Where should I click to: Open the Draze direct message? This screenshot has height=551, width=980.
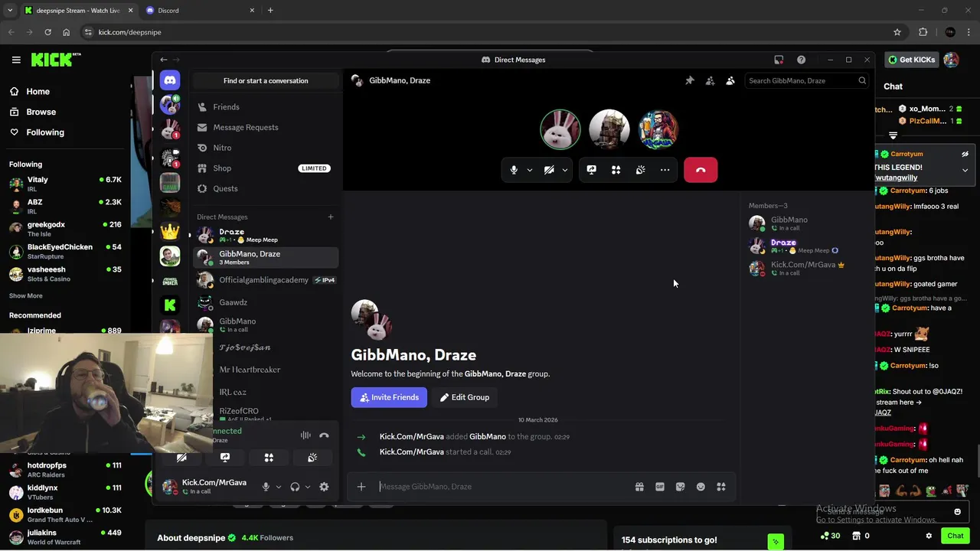point(266,235)
